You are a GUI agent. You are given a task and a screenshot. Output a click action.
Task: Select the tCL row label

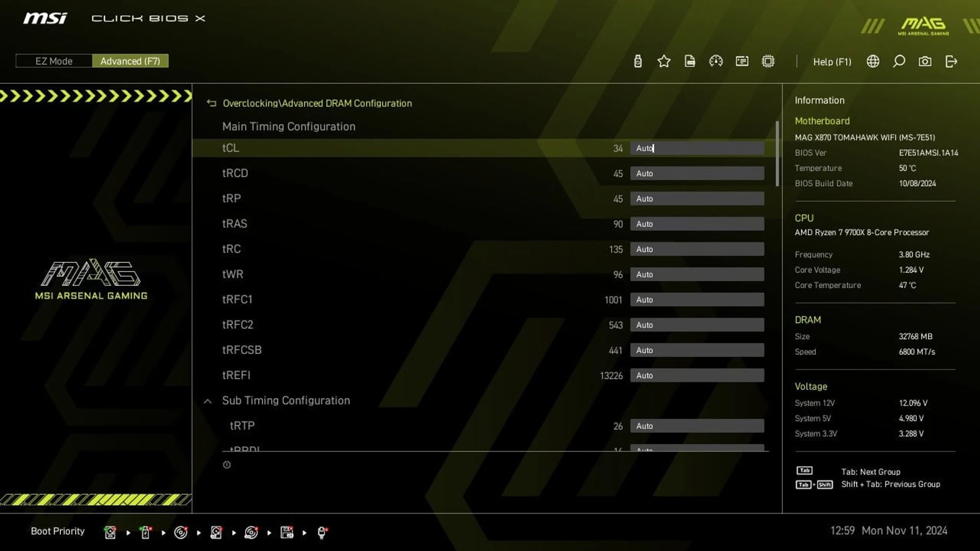point(230,148)
